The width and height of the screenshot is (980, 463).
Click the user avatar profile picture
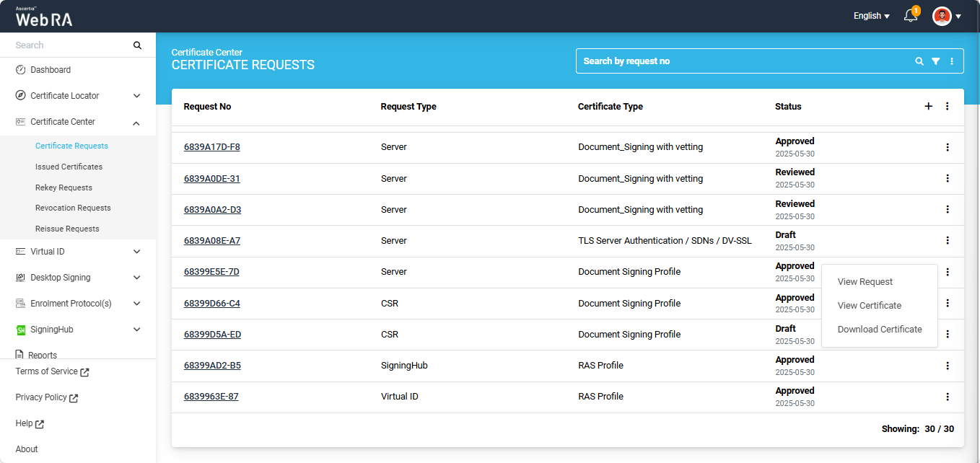[942, 16]
